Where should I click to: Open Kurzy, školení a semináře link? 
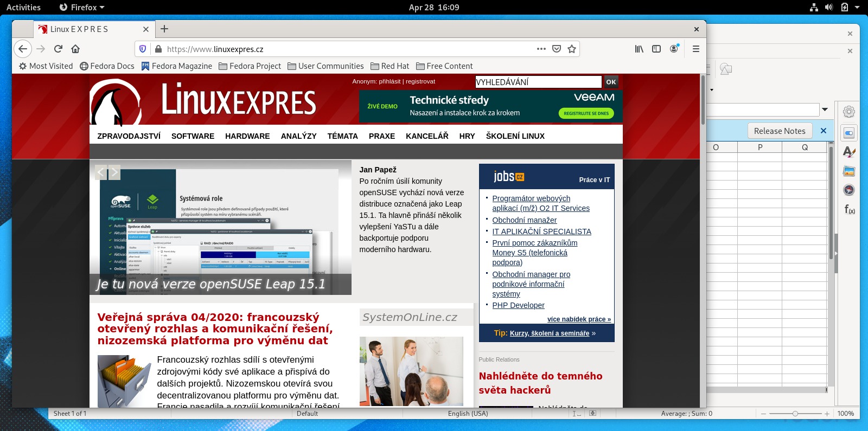(549, 333)
